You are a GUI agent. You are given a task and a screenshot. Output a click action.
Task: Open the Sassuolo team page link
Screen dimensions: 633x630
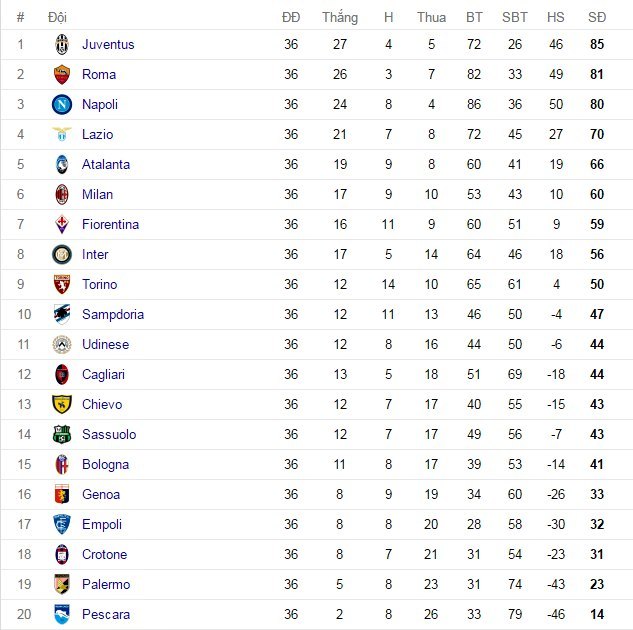109,434
